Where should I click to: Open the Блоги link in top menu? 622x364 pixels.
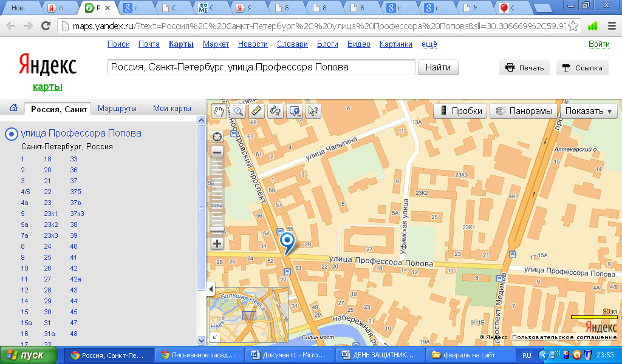pos(327,44)
